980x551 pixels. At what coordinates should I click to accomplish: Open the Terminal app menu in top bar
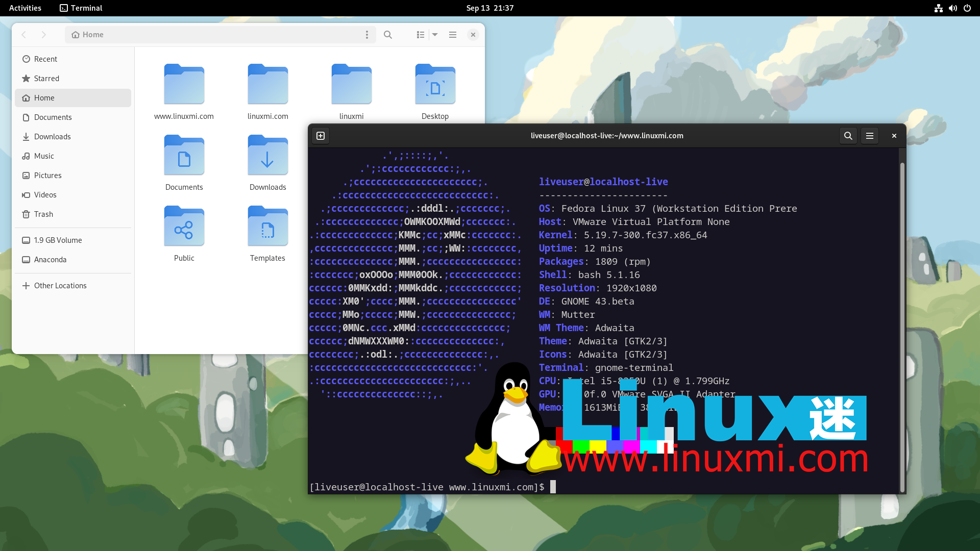point(81,8)
